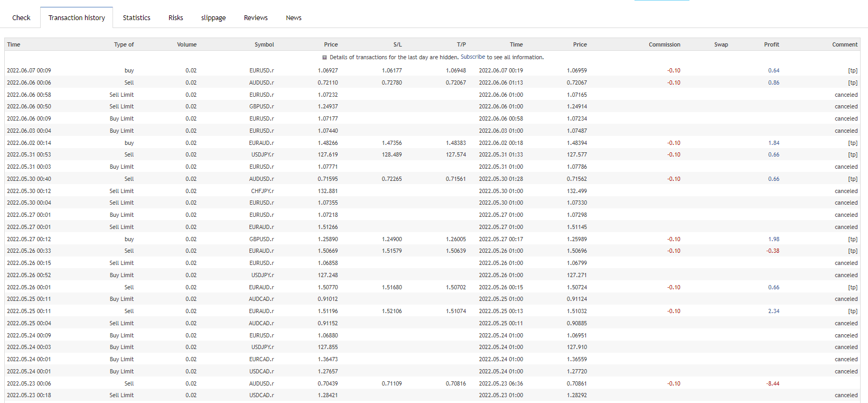Select the Transaction history tab
Viewport: 868px width, 403px height.
pos(77,17)
